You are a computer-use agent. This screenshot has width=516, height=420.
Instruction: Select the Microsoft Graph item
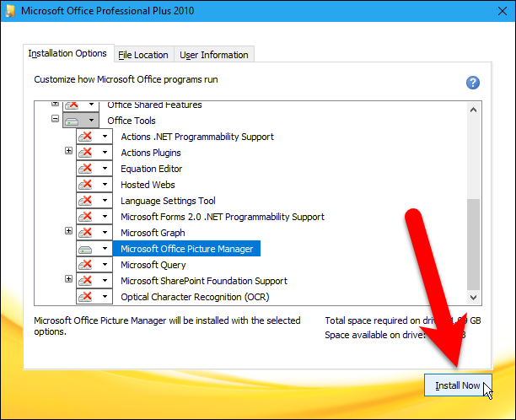tap(153, 233)
